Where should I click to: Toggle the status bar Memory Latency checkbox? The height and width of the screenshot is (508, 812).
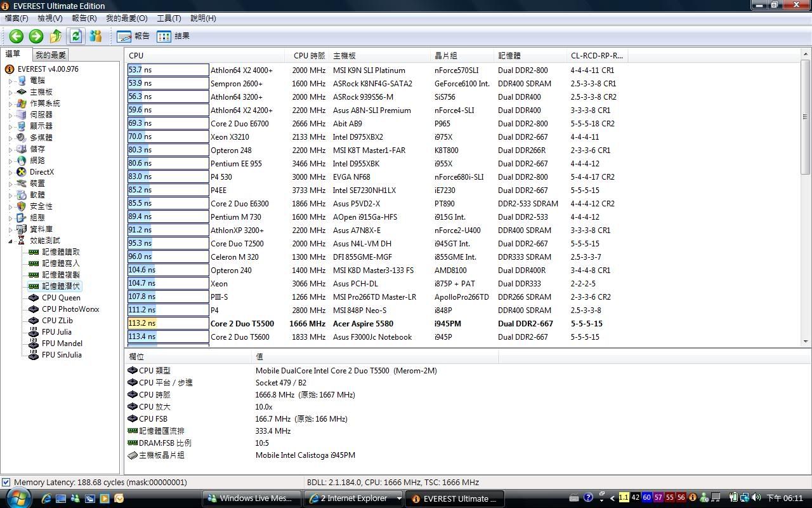click(6, 483)
